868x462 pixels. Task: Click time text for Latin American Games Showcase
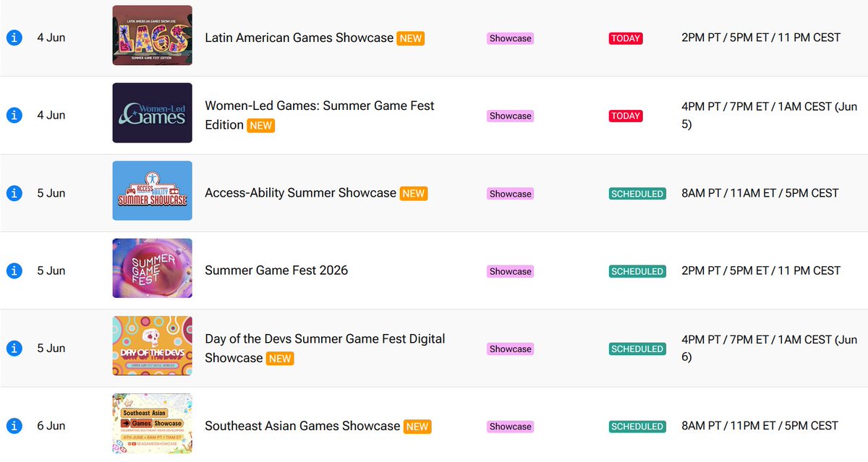(761, 38)
